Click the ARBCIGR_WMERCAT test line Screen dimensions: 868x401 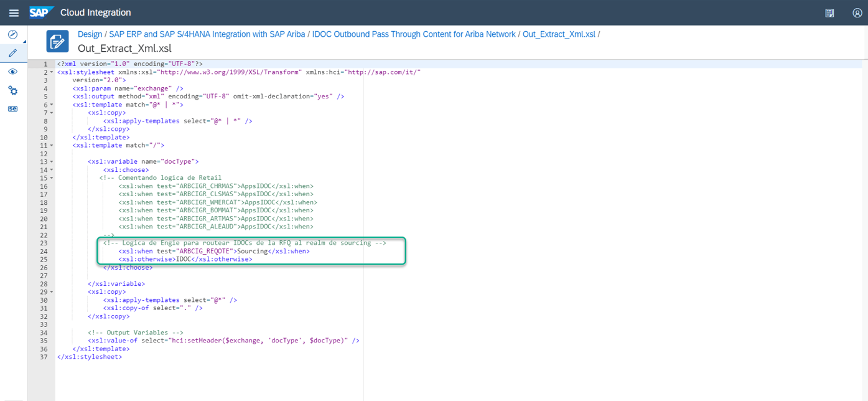click(x=218, y=202)
